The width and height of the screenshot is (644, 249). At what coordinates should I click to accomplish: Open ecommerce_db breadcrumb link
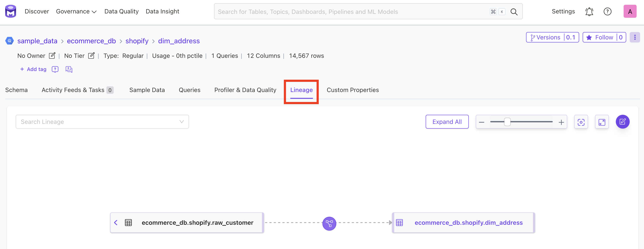pos(91,41)
